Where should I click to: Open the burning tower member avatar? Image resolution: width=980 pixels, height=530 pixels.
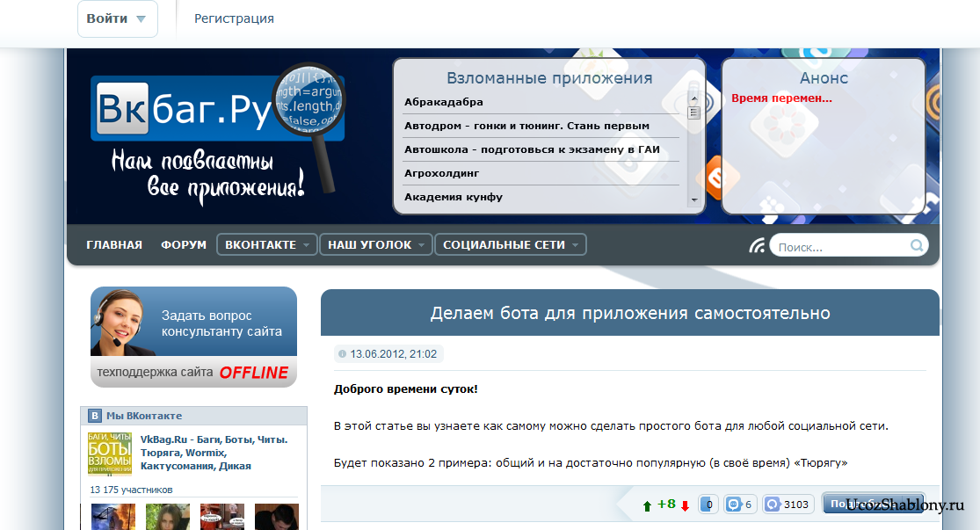point(113,517)
